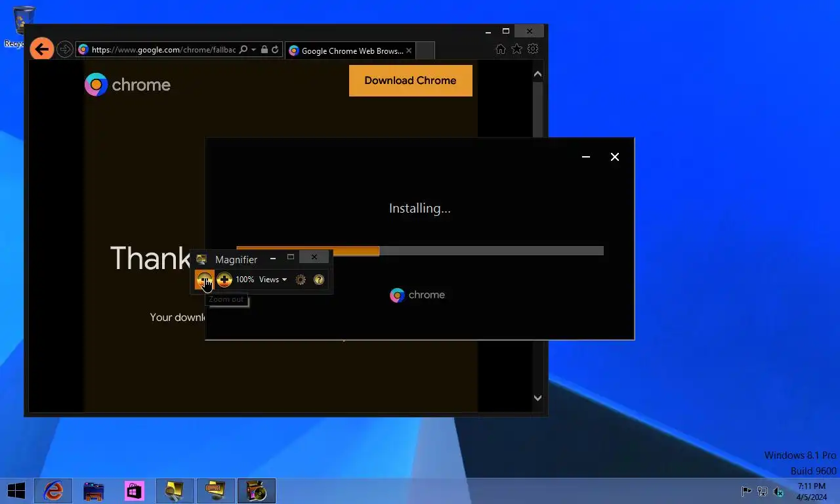Maximize the Internet Explorer window
840x504 pixels.
(x=506, y=31)
